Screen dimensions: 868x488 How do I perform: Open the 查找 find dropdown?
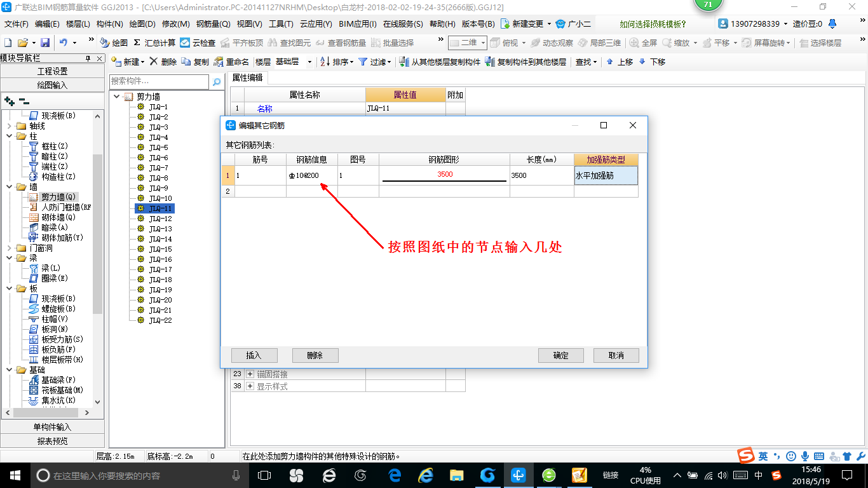click(x=587, y=62)
